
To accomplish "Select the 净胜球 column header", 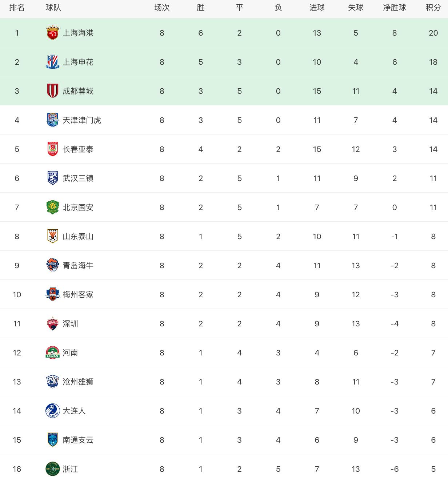I will point(394,8).
